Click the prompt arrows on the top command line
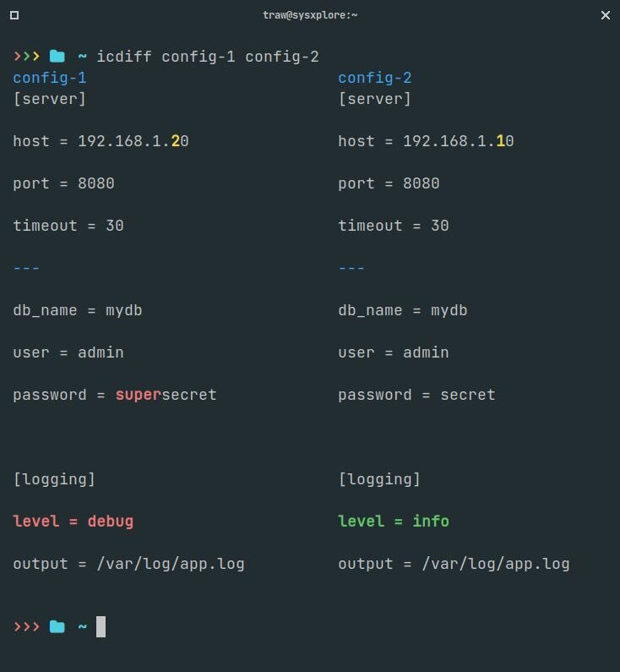 coord(26,57)
